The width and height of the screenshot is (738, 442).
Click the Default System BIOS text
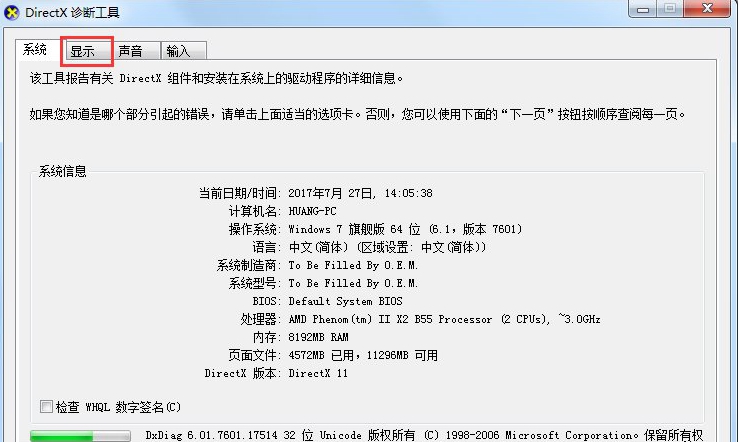345,301
